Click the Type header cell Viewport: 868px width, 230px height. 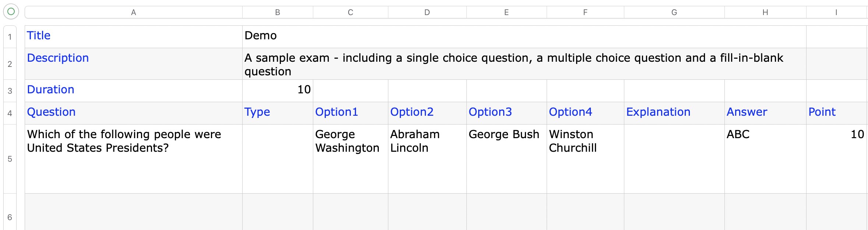pyautogui.click(x=278, y=112)
